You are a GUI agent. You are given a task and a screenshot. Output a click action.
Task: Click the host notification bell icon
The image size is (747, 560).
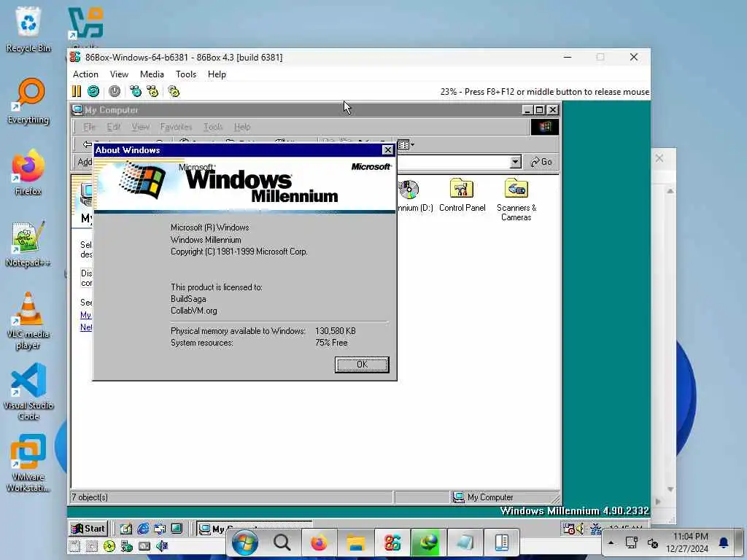click(x=724, y=542)
